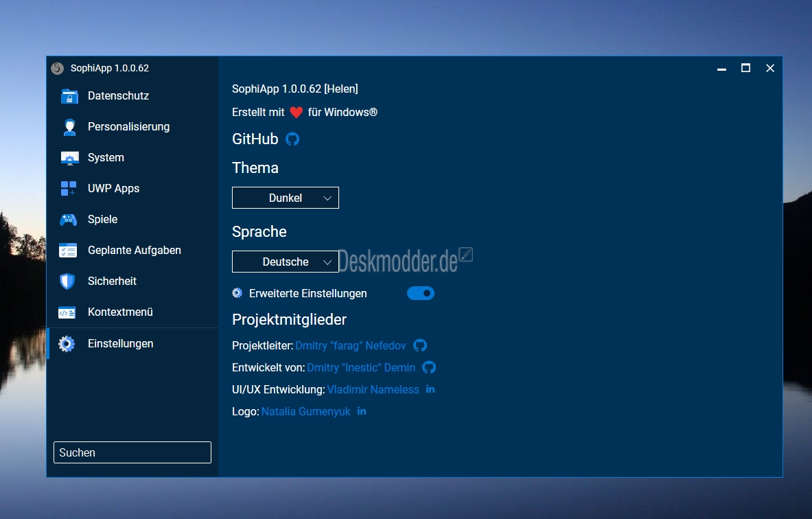812x519 pixels.
Task: Click the "Projektleiter:" label
Action: (263, 346)
